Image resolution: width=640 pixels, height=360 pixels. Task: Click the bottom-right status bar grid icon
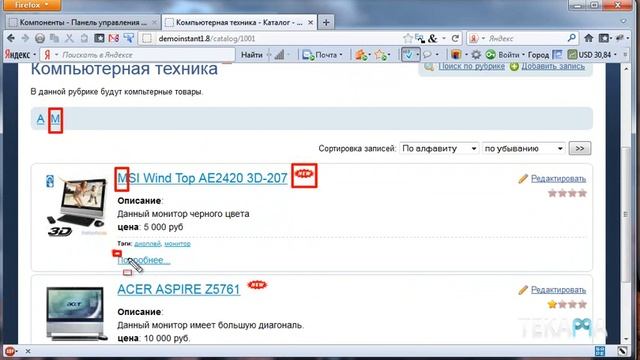click(600, 351)
